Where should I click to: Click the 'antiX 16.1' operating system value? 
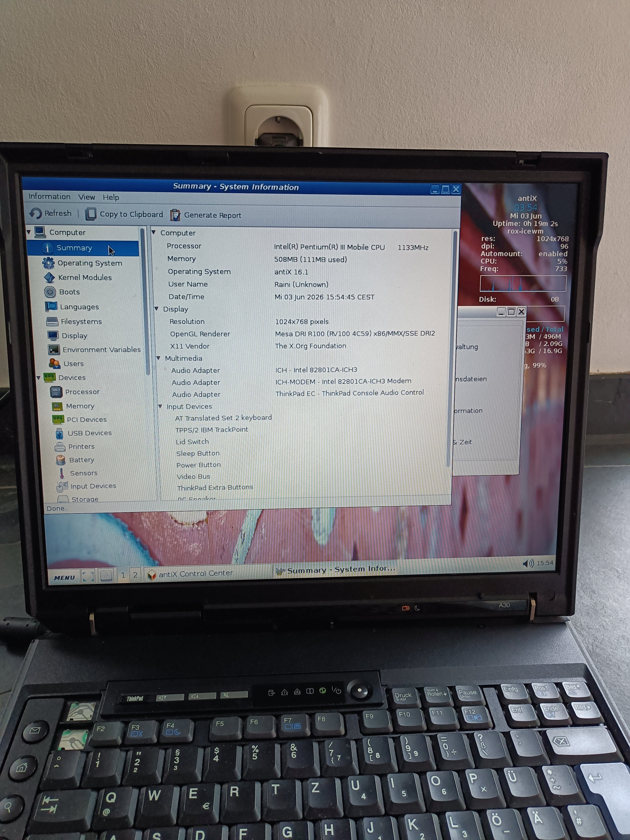291,272
